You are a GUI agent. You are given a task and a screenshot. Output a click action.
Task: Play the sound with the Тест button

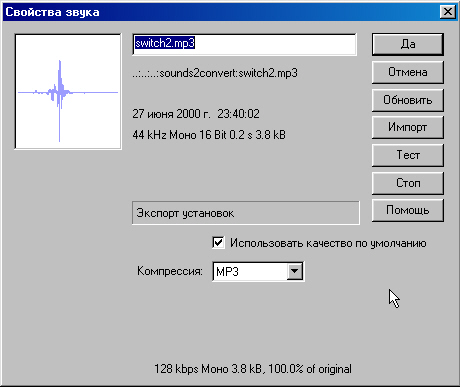[x=408, y=155]
